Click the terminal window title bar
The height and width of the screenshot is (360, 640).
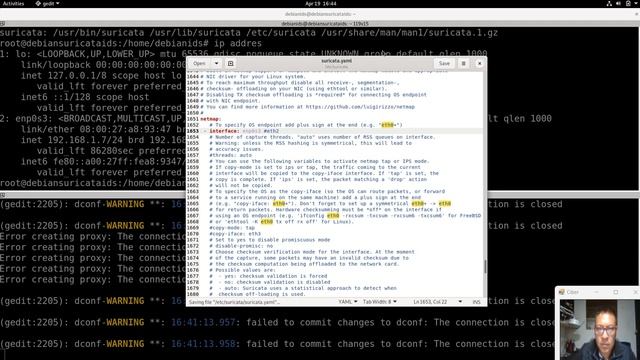[x=320, y=14]
